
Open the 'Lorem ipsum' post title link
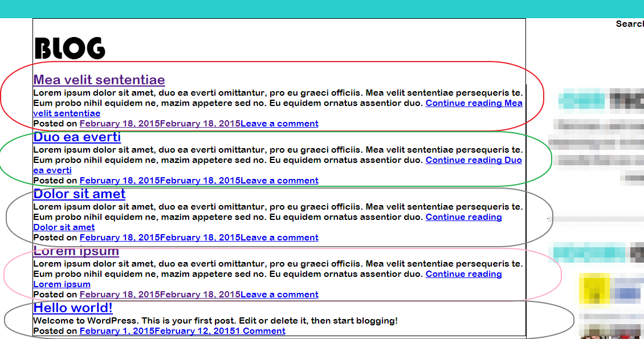76,251
